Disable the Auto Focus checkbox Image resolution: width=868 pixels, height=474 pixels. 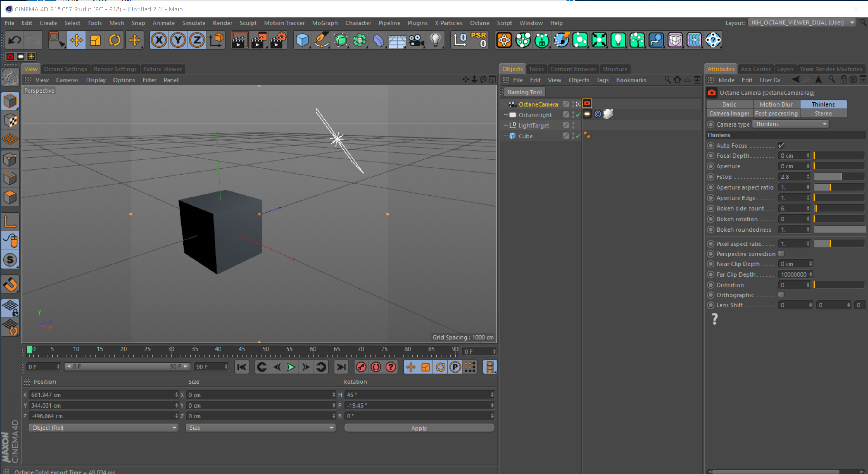tap(781, 145)
